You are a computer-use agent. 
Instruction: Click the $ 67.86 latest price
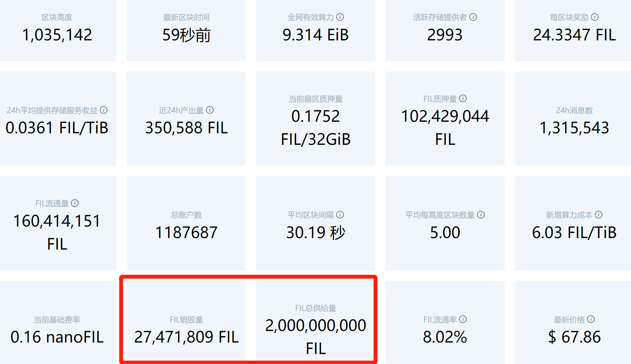click(x=574, y=337)
